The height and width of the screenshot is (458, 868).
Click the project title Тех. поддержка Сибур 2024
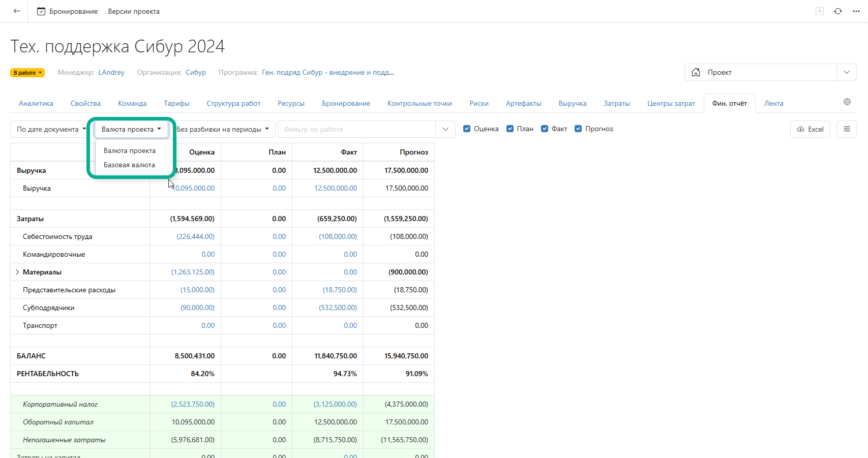(x=117, y=46)
